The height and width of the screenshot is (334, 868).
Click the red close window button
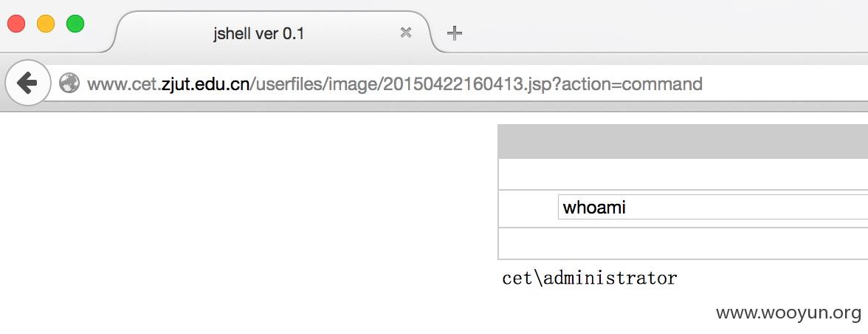[16, 24]
